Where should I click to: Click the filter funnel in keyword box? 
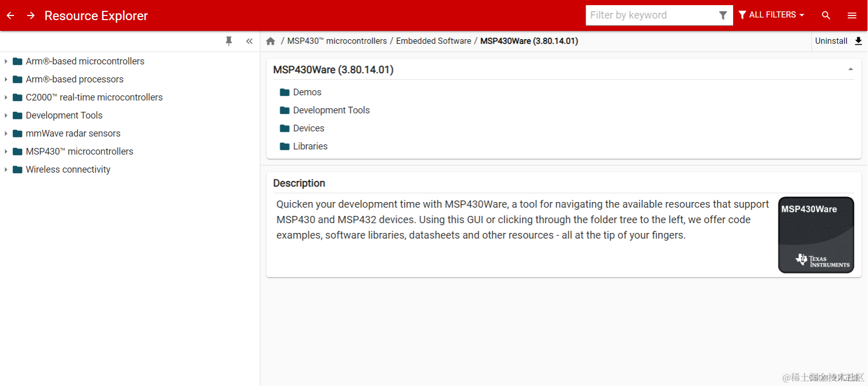point(723,15)
